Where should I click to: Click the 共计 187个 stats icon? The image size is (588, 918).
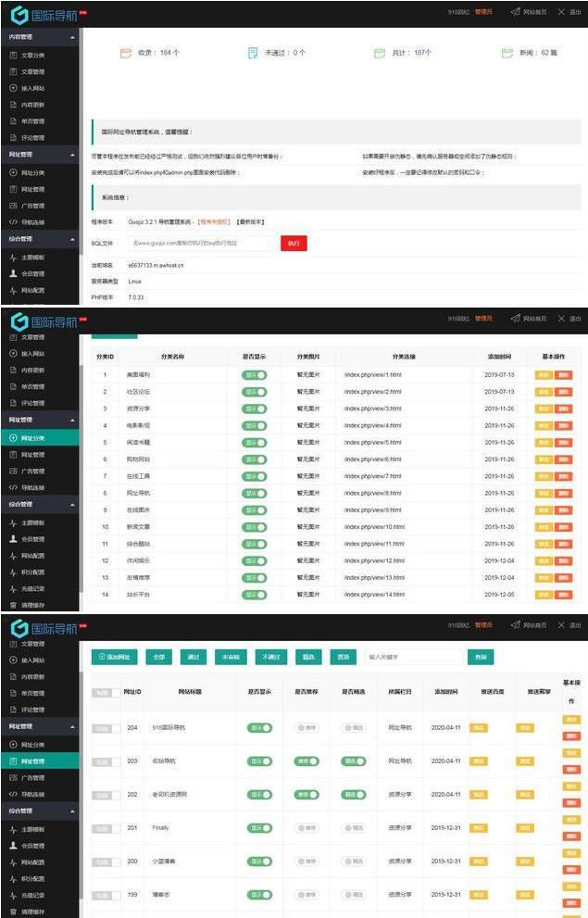coord(380,53)
